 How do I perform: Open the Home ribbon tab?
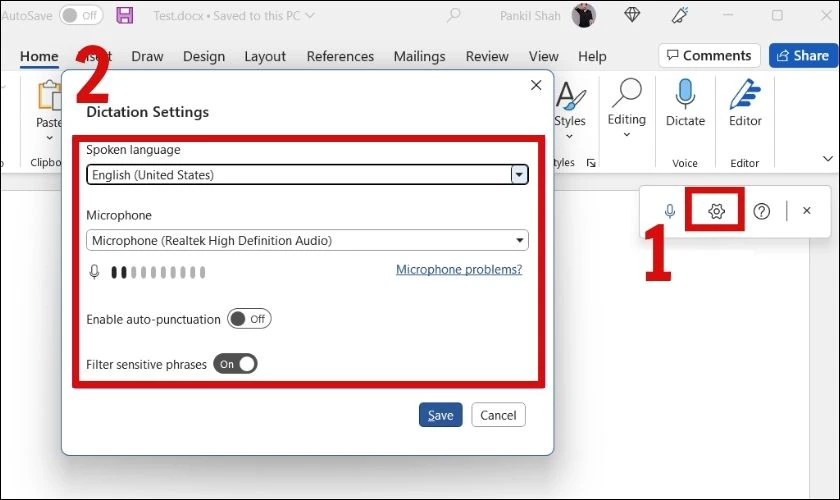click(x=39, y=56)
